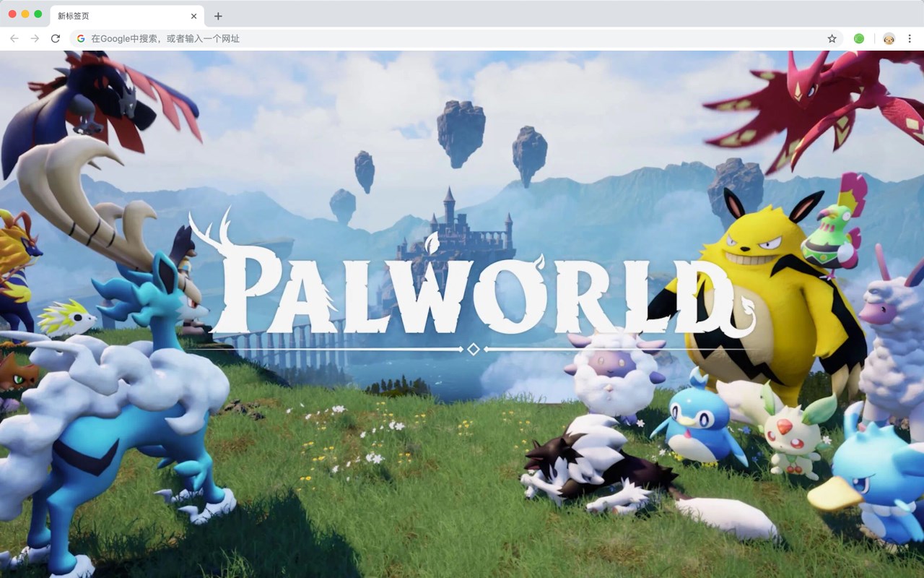Open a new tab with plus button

tap(218, 16)
